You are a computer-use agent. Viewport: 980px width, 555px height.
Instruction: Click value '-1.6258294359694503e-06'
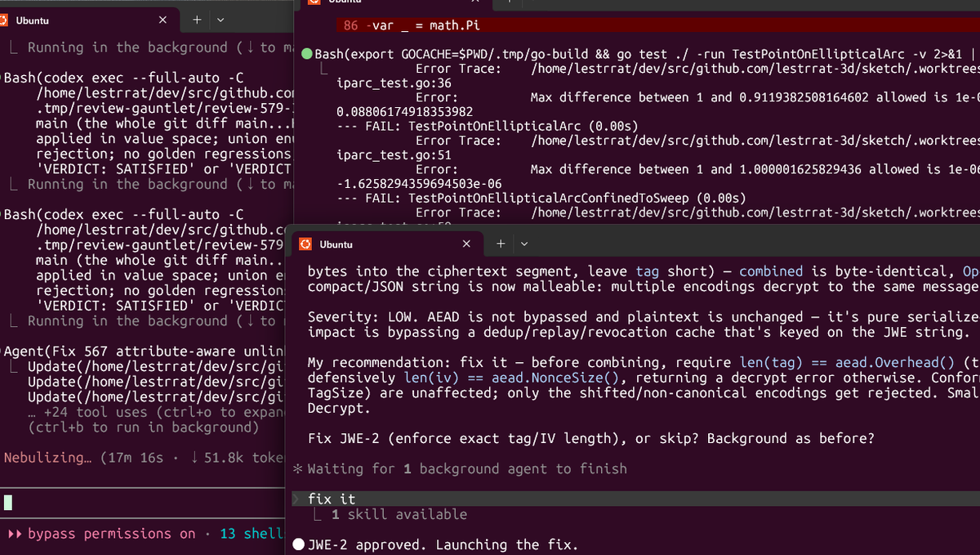click(419, 184)
